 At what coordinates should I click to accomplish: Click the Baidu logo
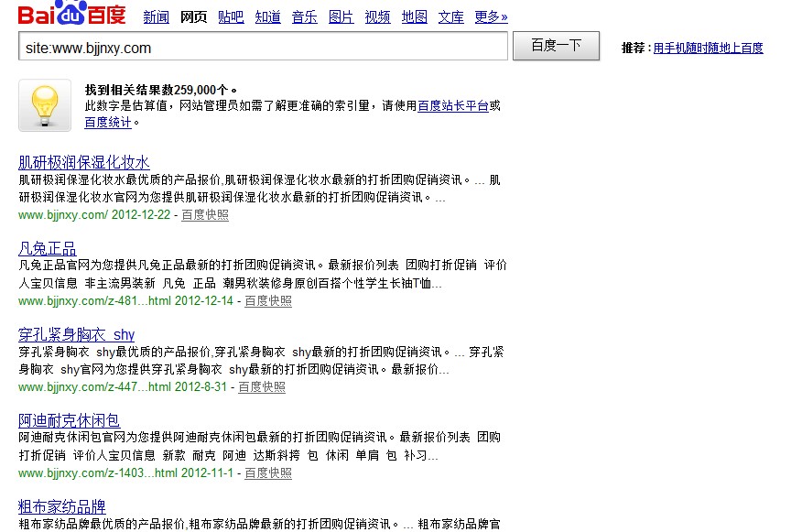coord(71,14)
